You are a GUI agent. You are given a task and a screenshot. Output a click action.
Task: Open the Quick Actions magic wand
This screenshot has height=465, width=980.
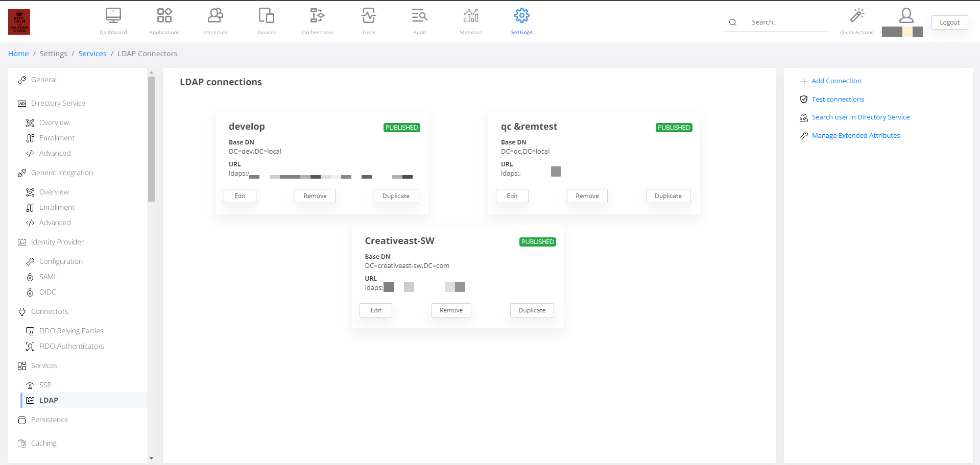tap(856, 16)
